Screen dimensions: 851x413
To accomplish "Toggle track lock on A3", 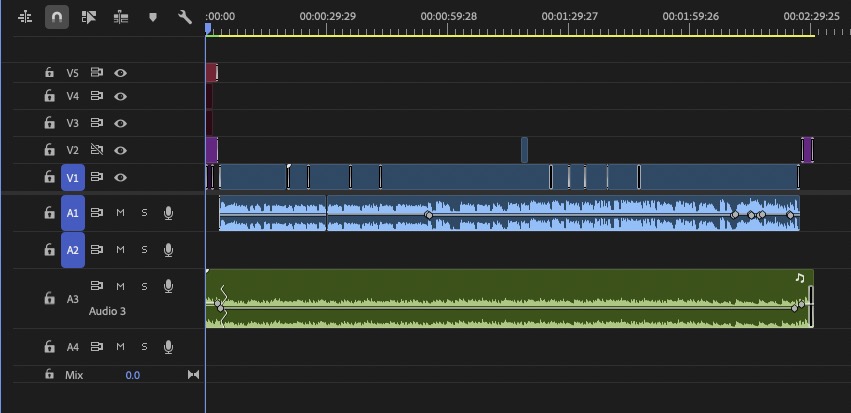I will click(x=49, y=298).
